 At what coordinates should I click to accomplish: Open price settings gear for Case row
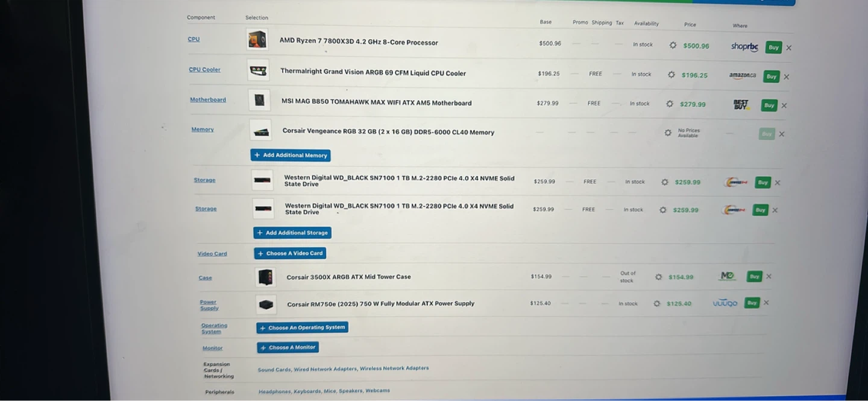[658, 277]
